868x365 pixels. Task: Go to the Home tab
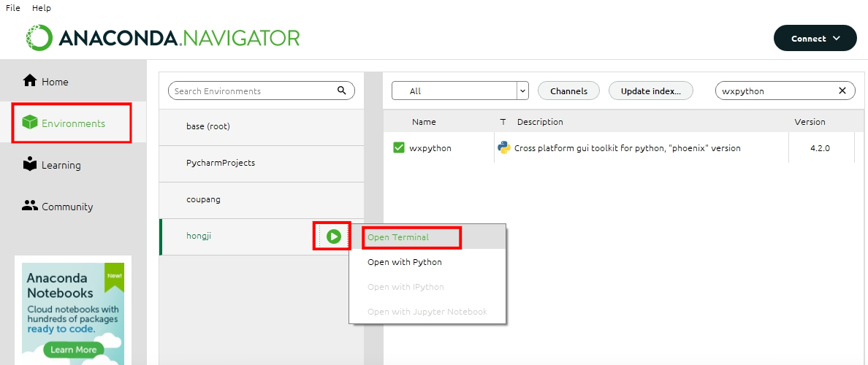point(73,81)
